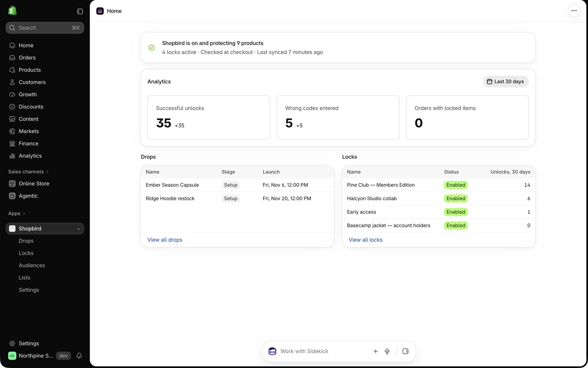The image size is (588, 368).
Task: Click Setup badge for Ridge Hoodie restock
Action: [x=231, y=198]
